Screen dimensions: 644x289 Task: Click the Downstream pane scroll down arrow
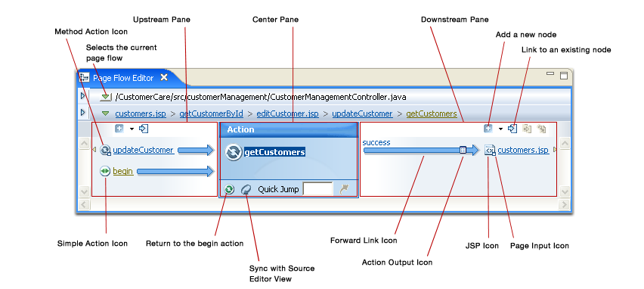[x=565, y=191]
